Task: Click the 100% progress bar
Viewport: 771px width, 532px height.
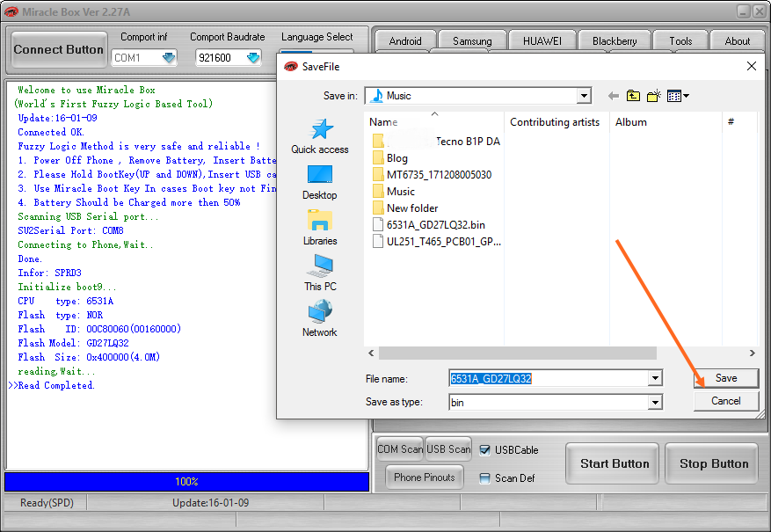Action: 186,481
